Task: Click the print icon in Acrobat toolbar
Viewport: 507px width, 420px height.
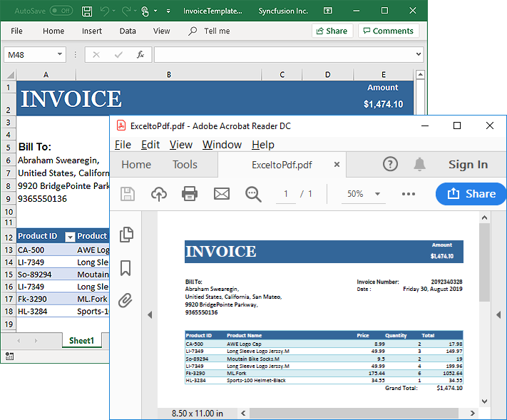Action: (x=189, y=194)
